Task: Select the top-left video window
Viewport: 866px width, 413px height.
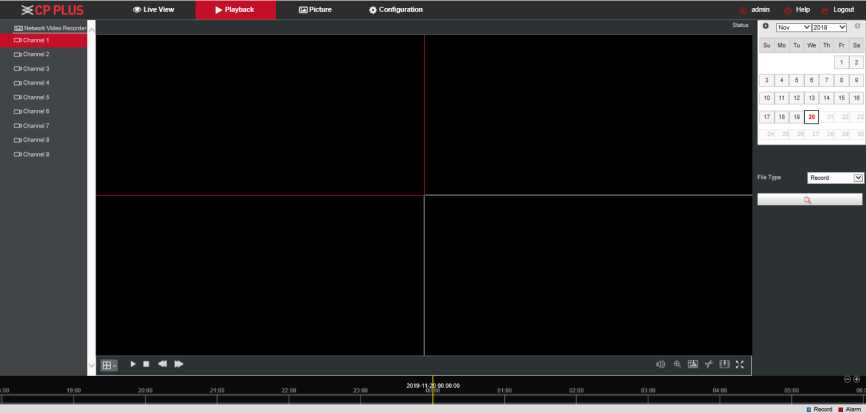Action: point(260,115)
